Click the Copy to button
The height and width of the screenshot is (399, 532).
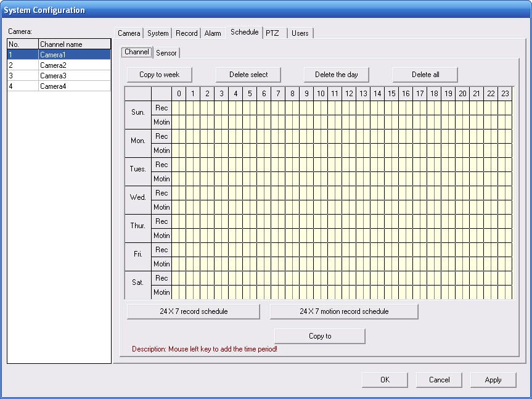coord(319,336)
